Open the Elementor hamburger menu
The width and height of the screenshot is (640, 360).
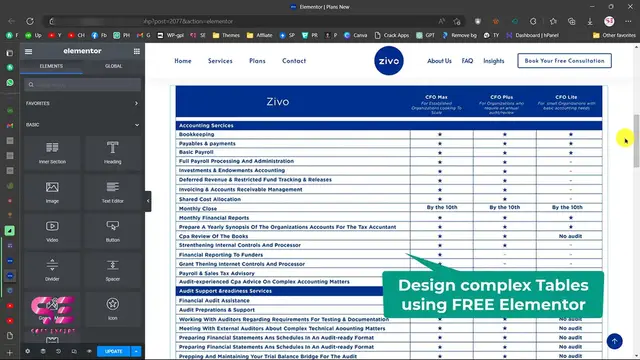click(x=28, y=51)
